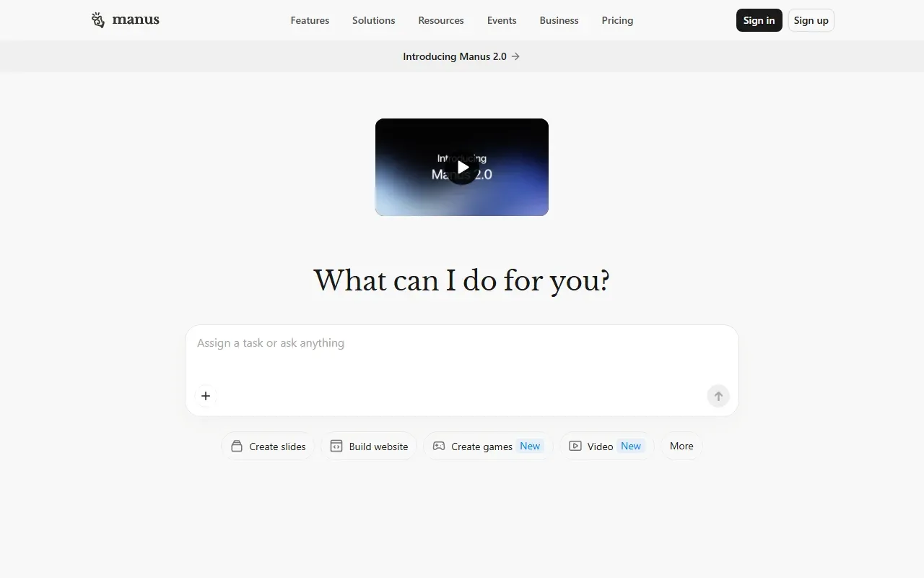Image resolution: width=924 pixels, height=578 pixels.
Task: Click the Sign in button
Action: (759, 20)
